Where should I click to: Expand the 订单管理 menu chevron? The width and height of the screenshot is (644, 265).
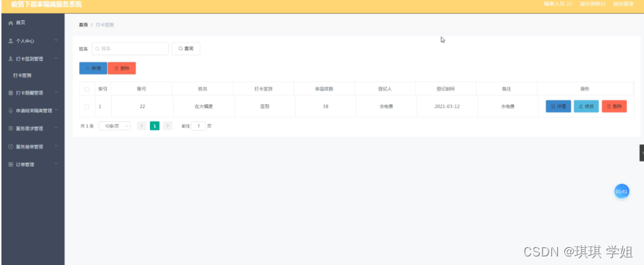click(x=56, y=164)
